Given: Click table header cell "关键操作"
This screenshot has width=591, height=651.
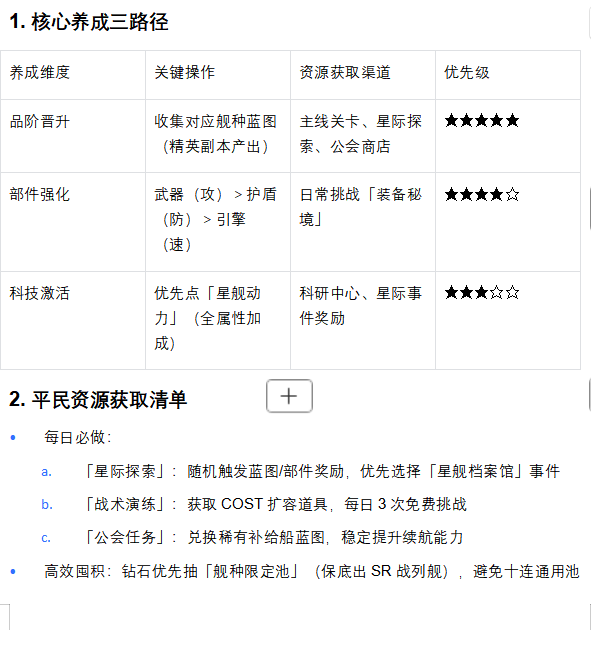Looking at the screenshot, I should pyautogui.click(x=218, y=75).
